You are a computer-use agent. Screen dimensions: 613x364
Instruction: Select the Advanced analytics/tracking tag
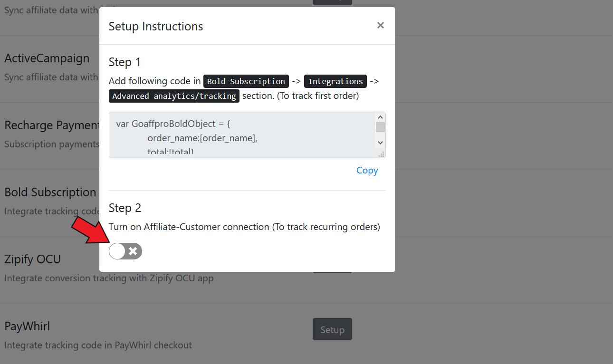[174, 96]
